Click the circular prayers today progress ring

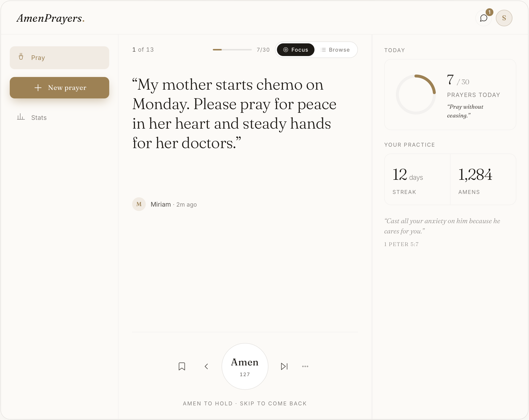click(x=416, y=95)
